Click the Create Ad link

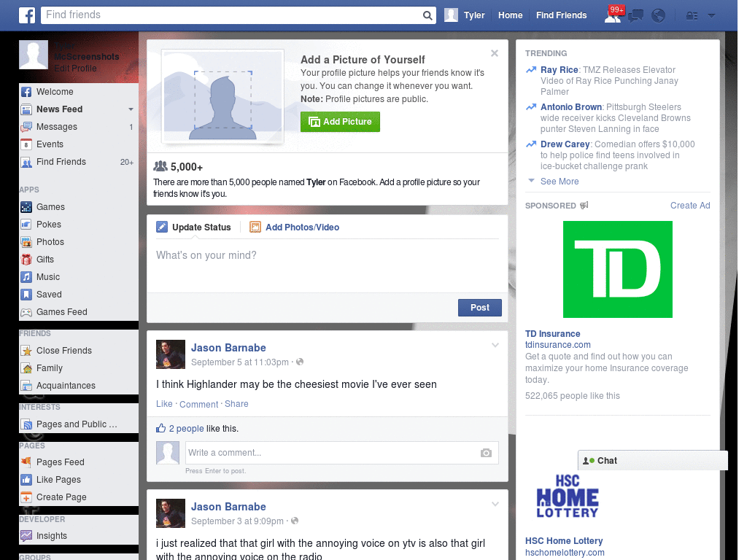point(690,206)
